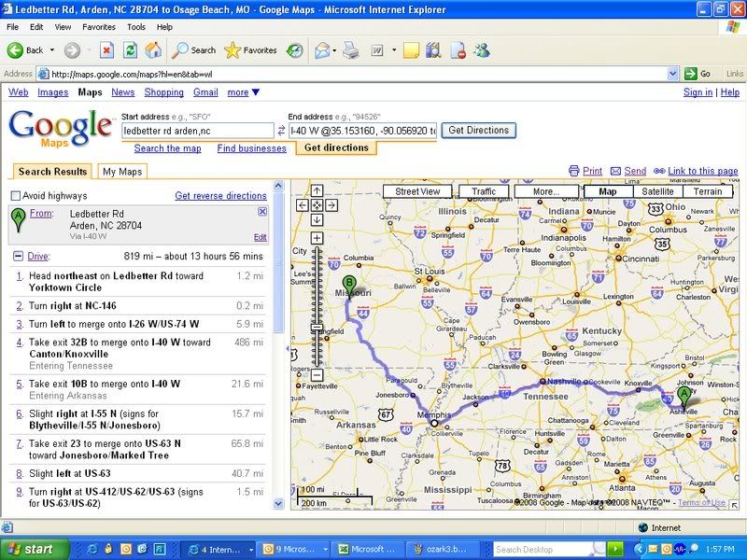Open the Search pane in the toolbar

194,50
